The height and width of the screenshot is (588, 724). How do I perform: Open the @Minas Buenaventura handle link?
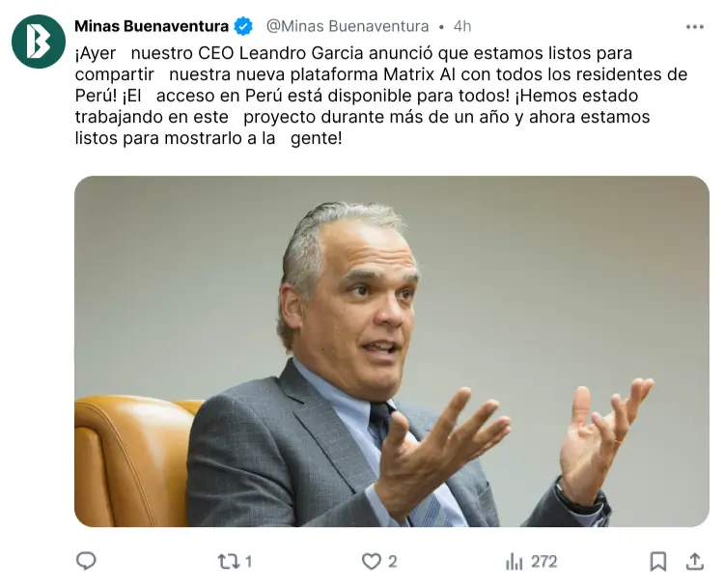pyautogui.click(x=348, y=26)
